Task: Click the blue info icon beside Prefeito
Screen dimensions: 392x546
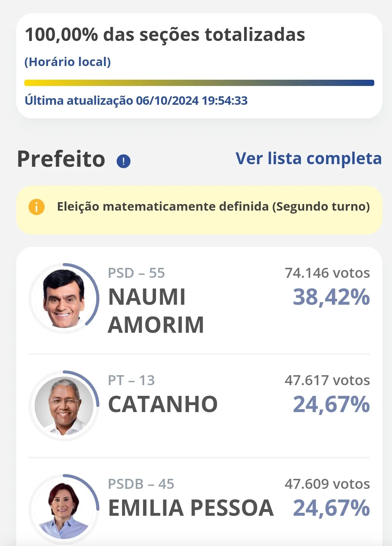Action: pos(124,161)
